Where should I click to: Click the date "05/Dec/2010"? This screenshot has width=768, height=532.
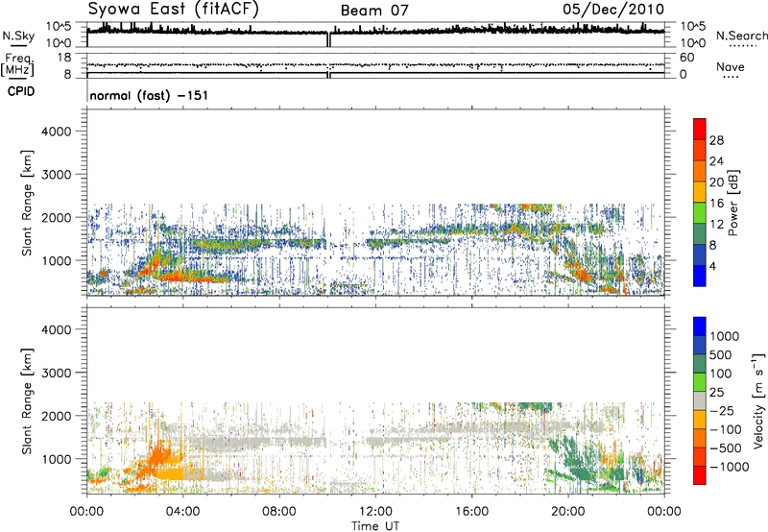coord(613,10)
